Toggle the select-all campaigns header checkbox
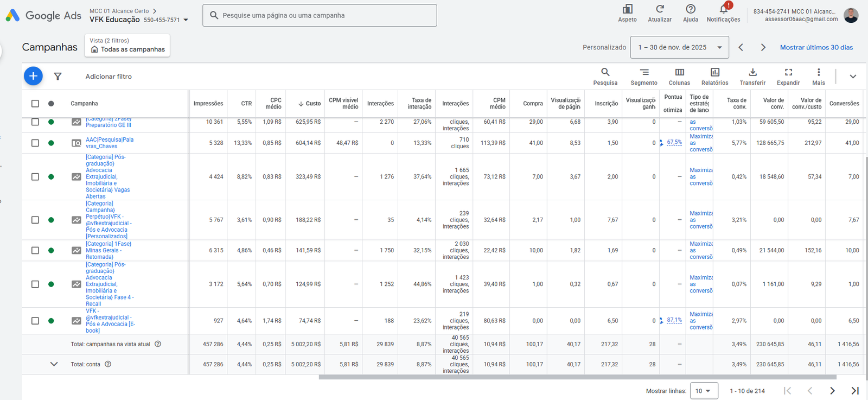This screenshot has width=868, height=400. [35, 104]
